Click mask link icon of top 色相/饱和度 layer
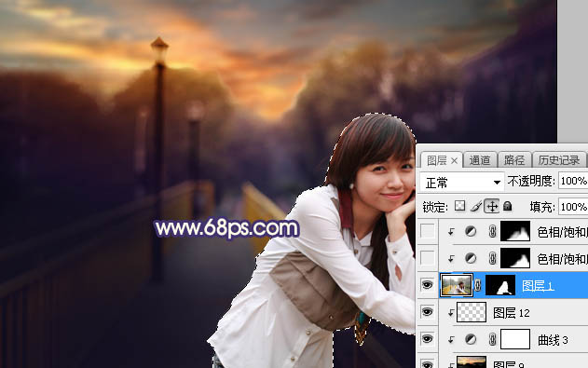Image resolution: width=588 pixels, height=368 pixels. click(x=492, y=232)
